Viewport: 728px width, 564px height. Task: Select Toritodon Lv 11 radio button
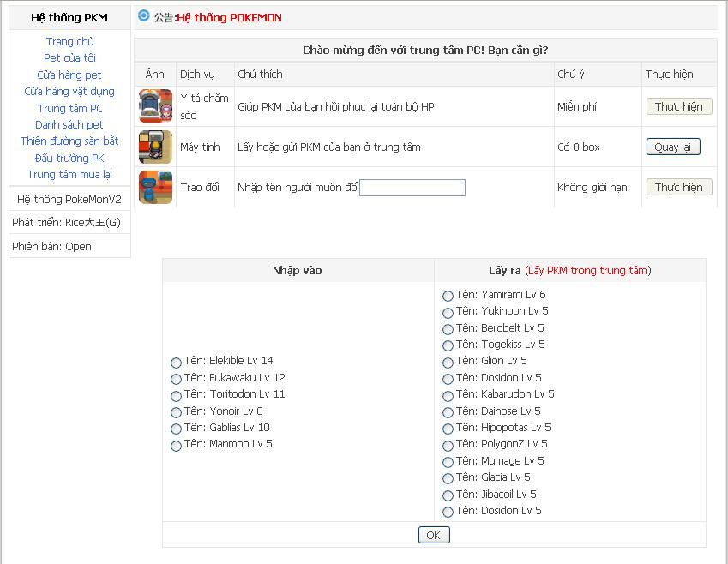176,395
